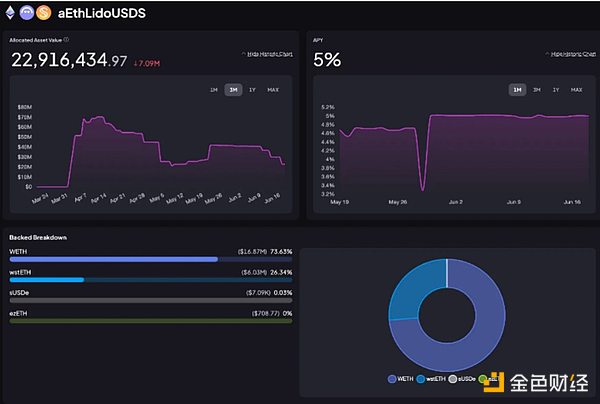Click the wstETH breakdown progress bar
The height and width of the screenshot is (404, 600).
(47, 279)
